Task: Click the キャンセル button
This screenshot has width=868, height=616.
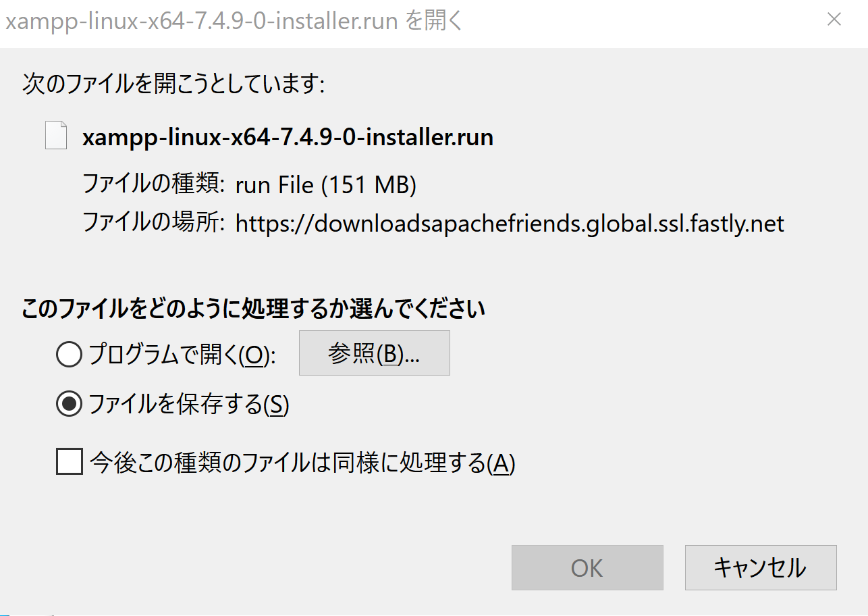Action: coord(760,567)
